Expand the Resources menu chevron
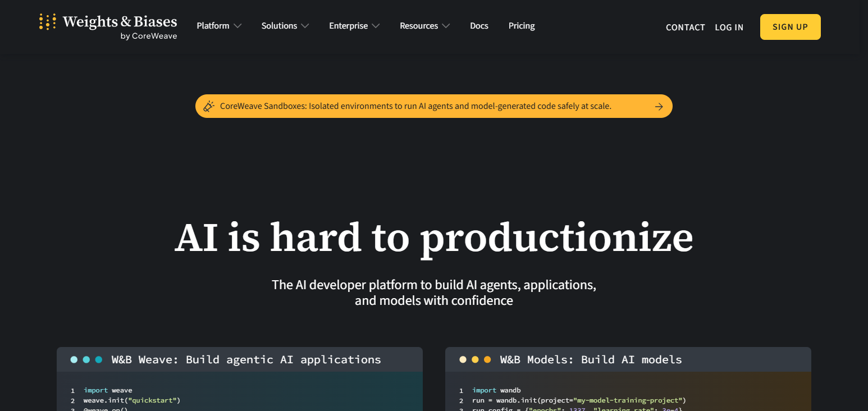Screen dimensions: 868x411 coord(446,26)
